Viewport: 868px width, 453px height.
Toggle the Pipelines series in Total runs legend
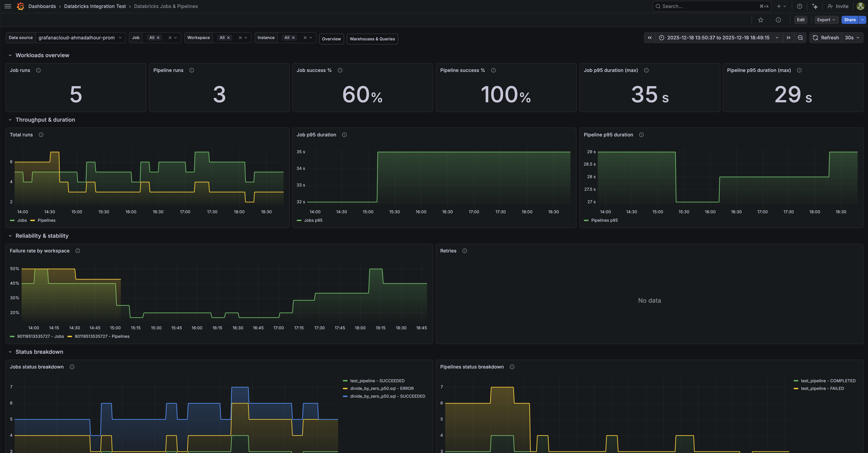[47, 220]
